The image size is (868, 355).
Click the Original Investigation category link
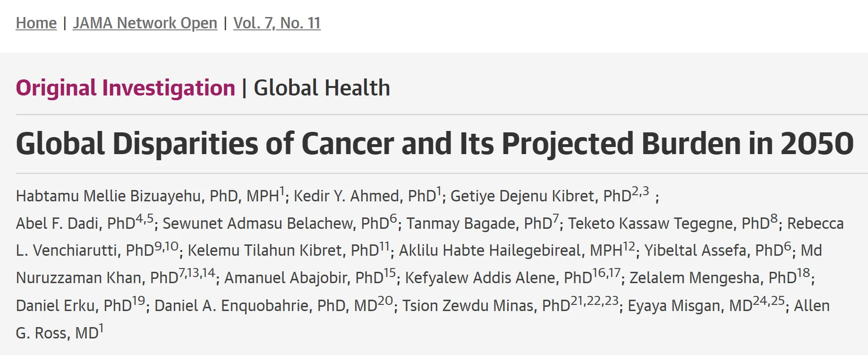tap(125, 87)
